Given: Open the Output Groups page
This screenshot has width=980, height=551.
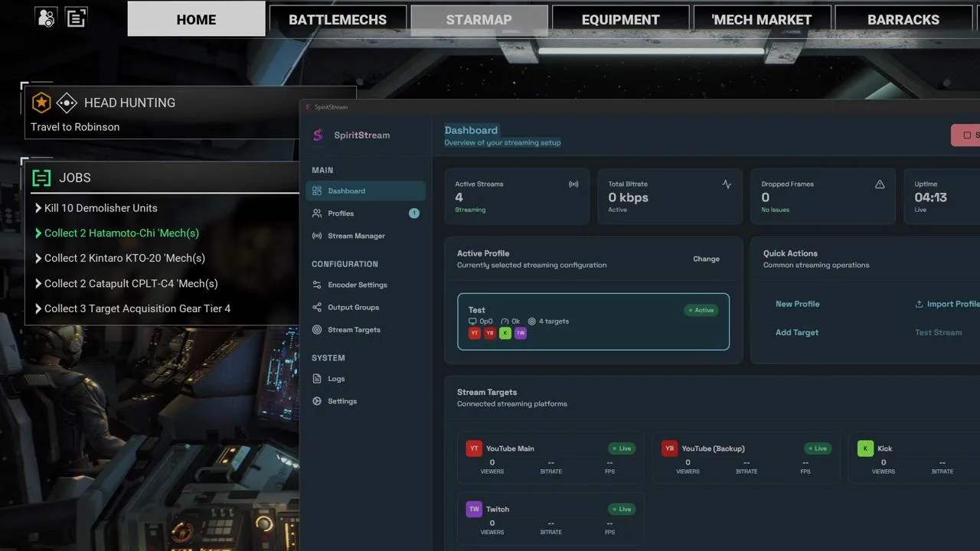Looking at the screenshot, I should click(x=365, y=308).
